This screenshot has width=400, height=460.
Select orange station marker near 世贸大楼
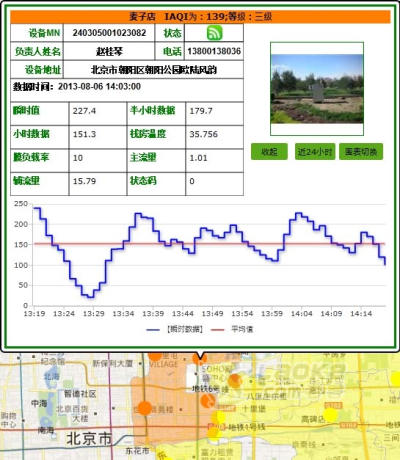tap(144, 408)
